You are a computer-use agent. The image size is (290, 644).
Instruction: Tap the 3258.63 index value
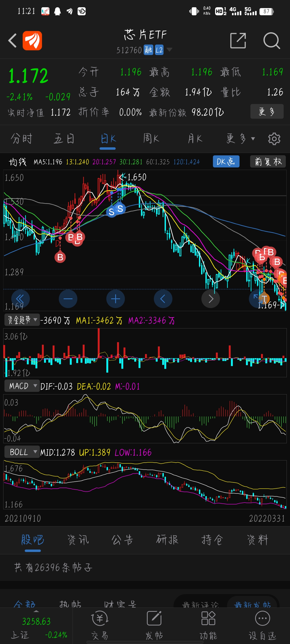coord(36,621)
